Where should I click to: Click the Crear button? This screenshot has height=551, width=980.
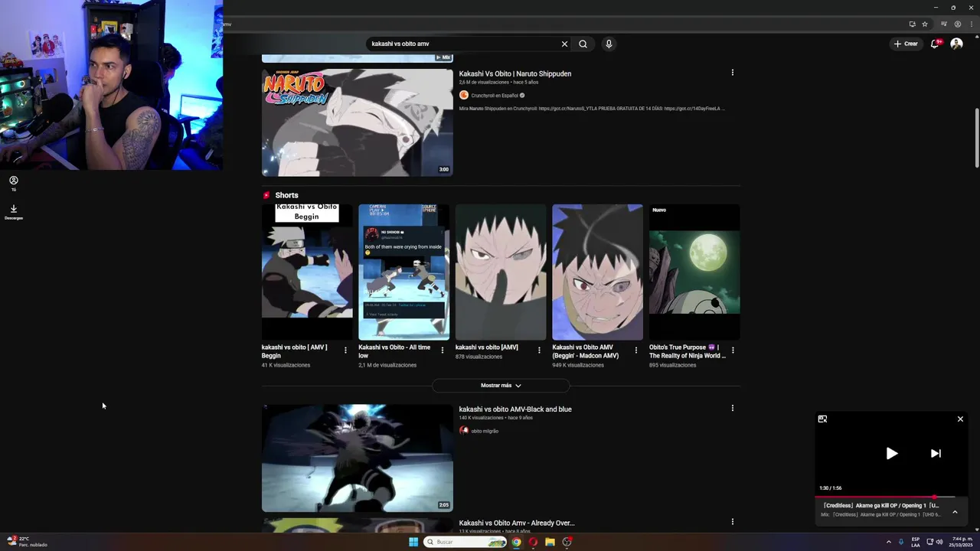[x=906, y=44]
